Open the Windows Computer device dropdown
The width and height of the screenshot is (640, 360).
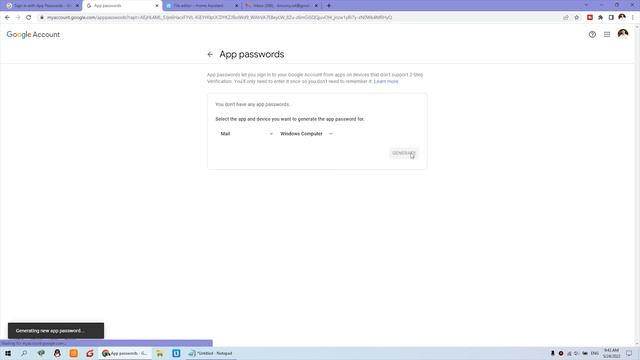click(x=306, y=133)
